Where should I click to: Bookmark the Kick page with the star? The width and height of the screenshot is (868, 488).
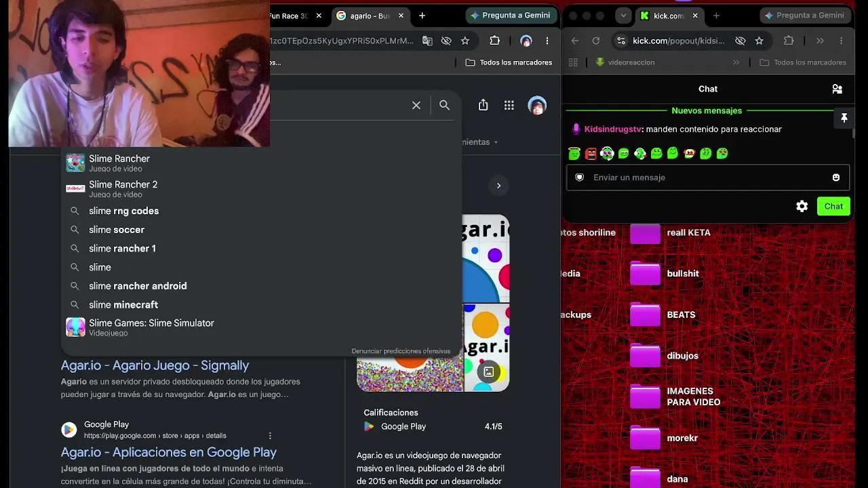(759, 41)
